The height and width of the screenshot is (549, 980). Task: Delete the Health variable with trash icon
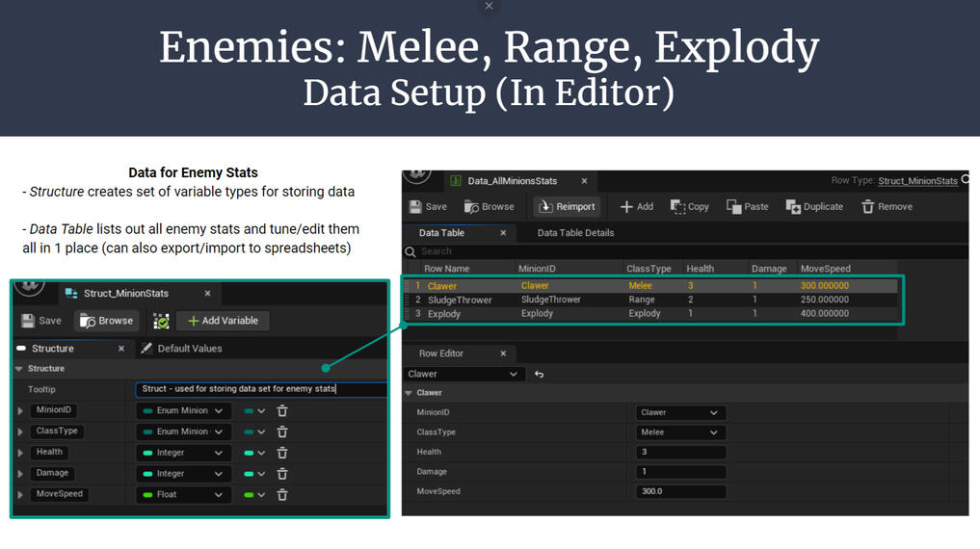(x=282, y=453)
